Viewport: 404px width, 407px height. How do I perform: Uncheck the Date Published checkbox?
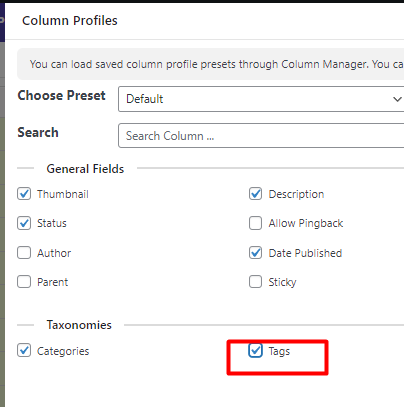(255, 253)
